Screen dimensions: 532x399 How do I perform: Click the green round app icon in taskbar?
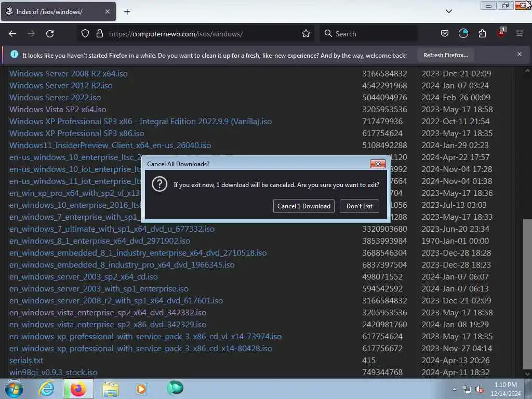point(175,388)
